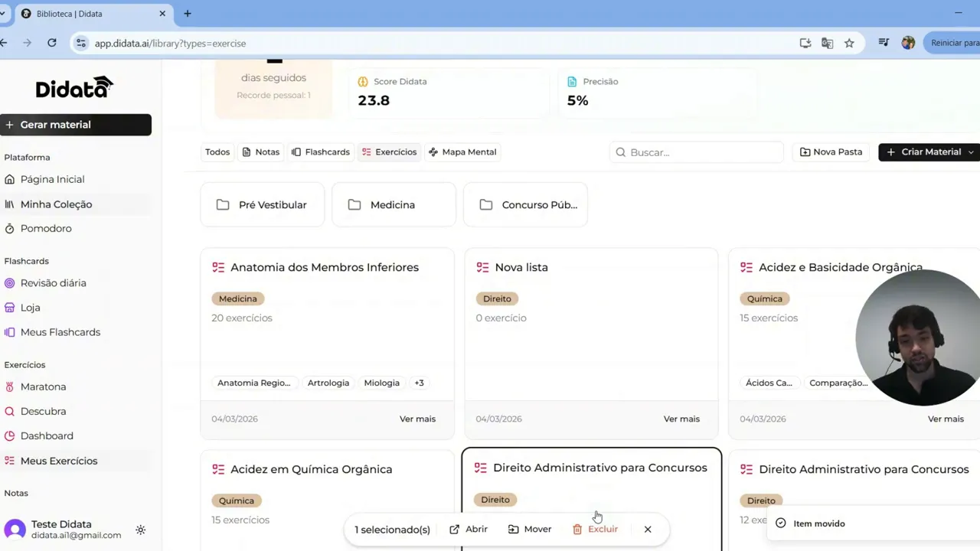Select Minha Coleção in the sidebar
Image resolution: width=980 pixels, height=551 pixels.
click(x=56, y=204)
